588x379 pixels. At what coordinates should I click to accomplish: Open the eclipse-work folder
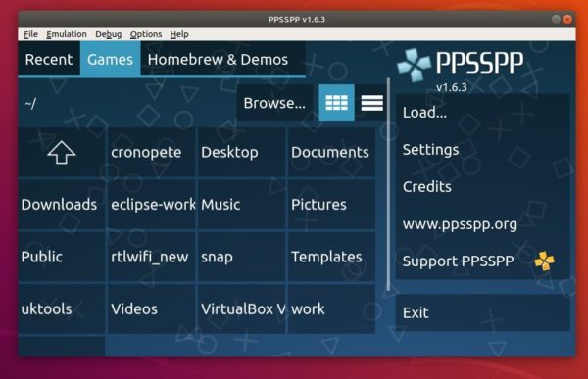pyautogui.click(x=152, y=205)
